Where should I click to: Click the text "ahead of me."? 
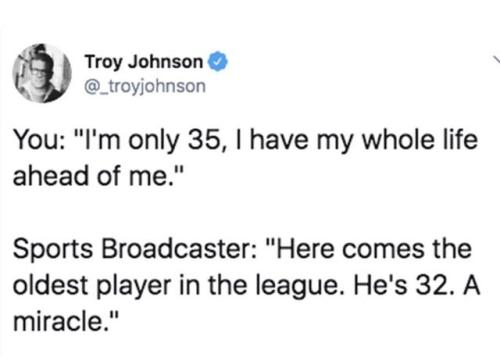[91, 176]
